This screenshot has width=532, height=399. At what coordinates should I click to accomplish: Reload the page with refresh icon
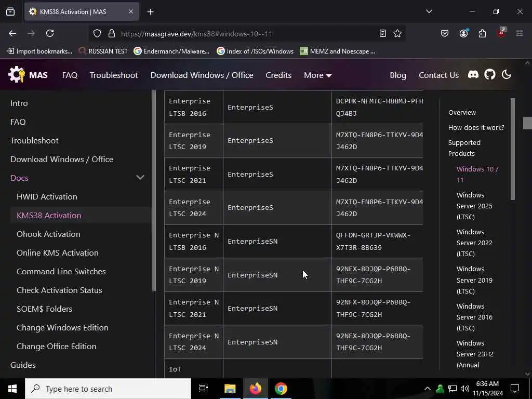click(50, 33)
